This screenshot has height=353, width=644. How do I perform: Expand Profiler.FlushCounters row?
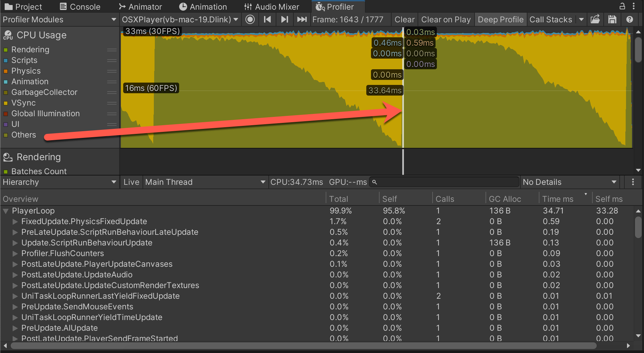click(15, 253)
